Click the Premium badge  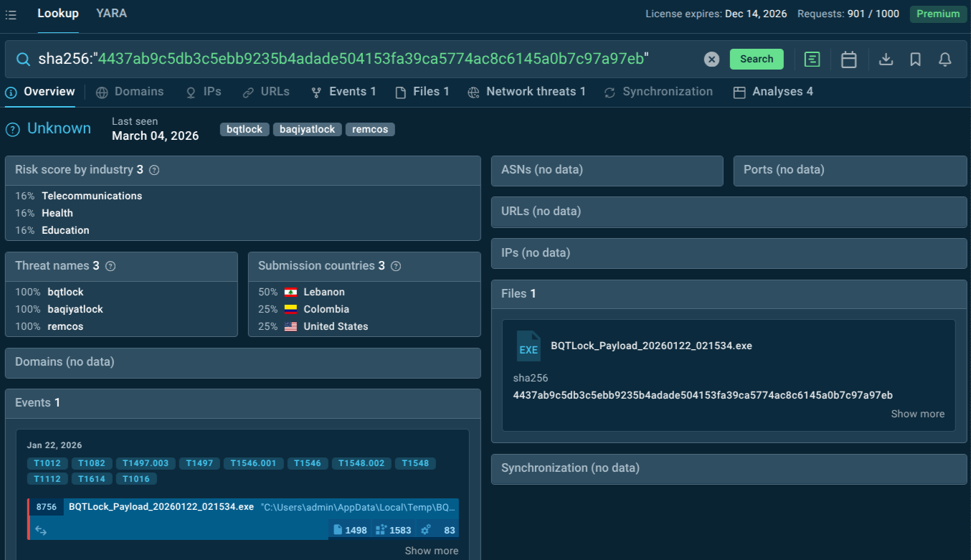(938, 13)
